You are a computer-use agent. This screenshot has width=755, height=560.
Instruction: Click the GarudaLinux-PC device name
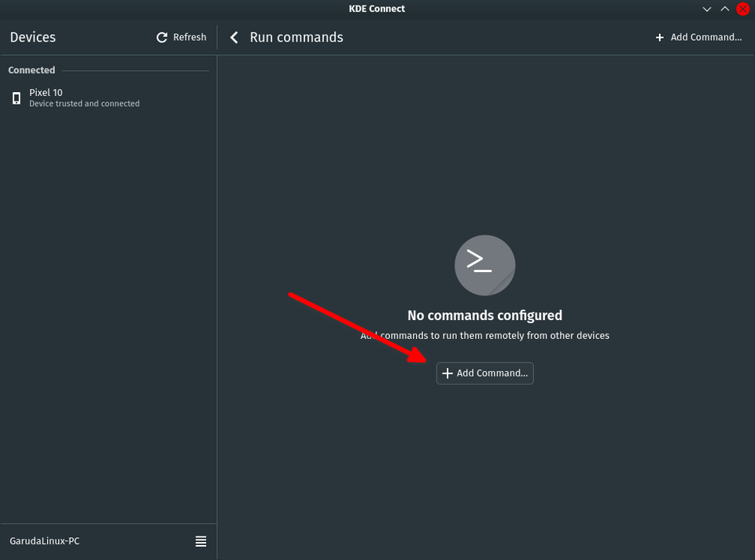pyautogui.click(x=45, y=540)
